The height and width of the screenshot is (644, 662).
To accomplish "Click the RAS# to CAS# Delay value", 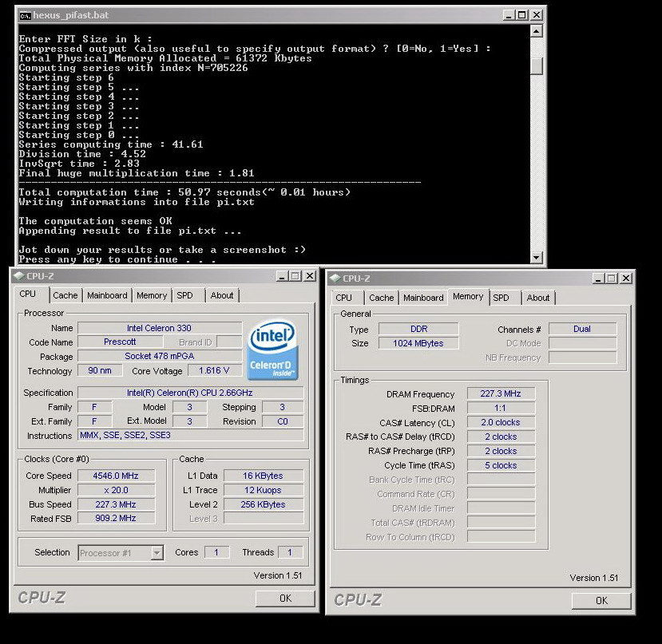I will 501,437.
